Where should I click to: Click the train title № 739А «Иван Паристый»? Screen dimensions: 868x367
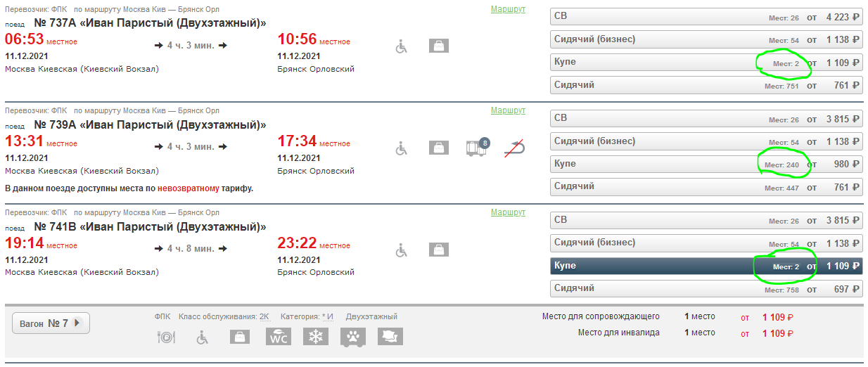coord(150,125)
